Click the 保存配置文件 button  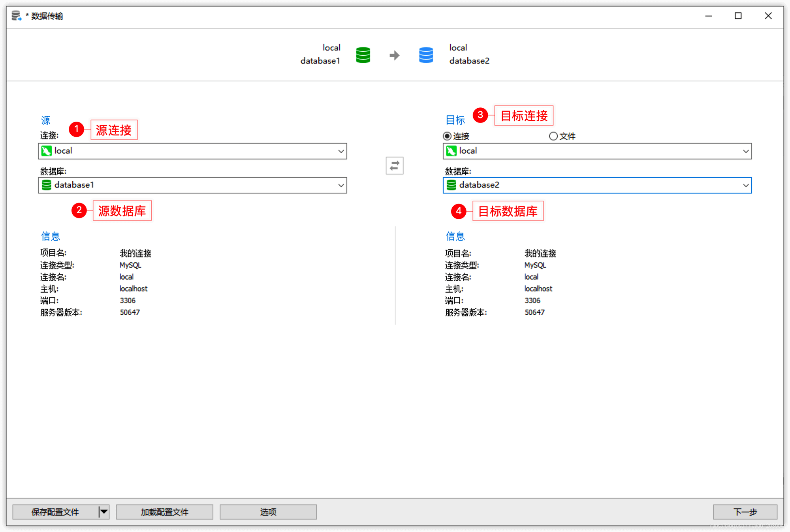pyautogui.click(x=55, y=512)
